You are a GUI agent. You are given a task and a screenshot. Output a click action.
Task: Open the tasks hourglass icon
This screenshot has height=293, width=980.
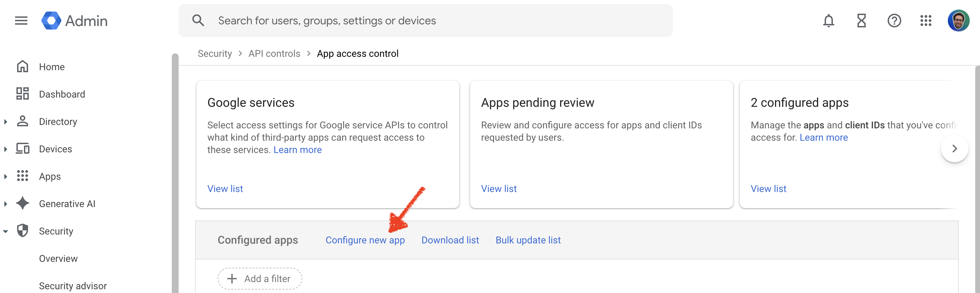coord(861,21)
